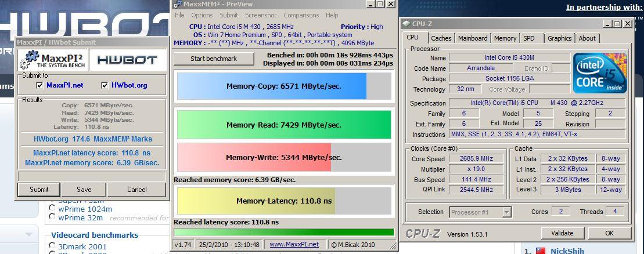Viewport: 644px width, 254px height.
Task: Click the Cores count field showing 2
Action: click(560, 211)
